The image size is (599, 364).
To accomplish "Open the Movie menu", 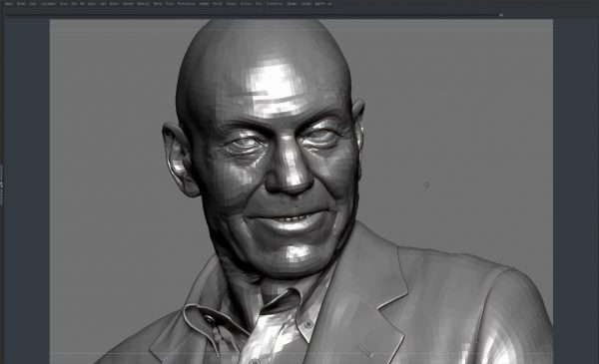I will click(158, 4).
